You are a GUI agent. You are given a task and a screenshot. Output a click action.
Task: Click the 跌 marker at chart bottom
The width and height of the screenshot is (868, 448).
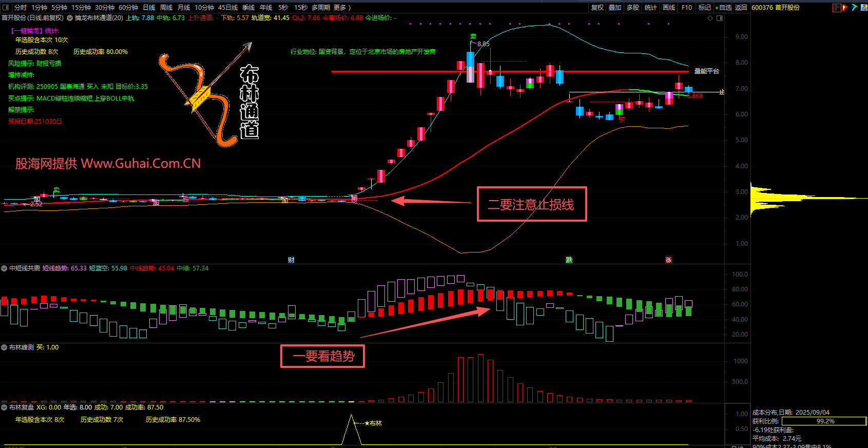[569, 260]
